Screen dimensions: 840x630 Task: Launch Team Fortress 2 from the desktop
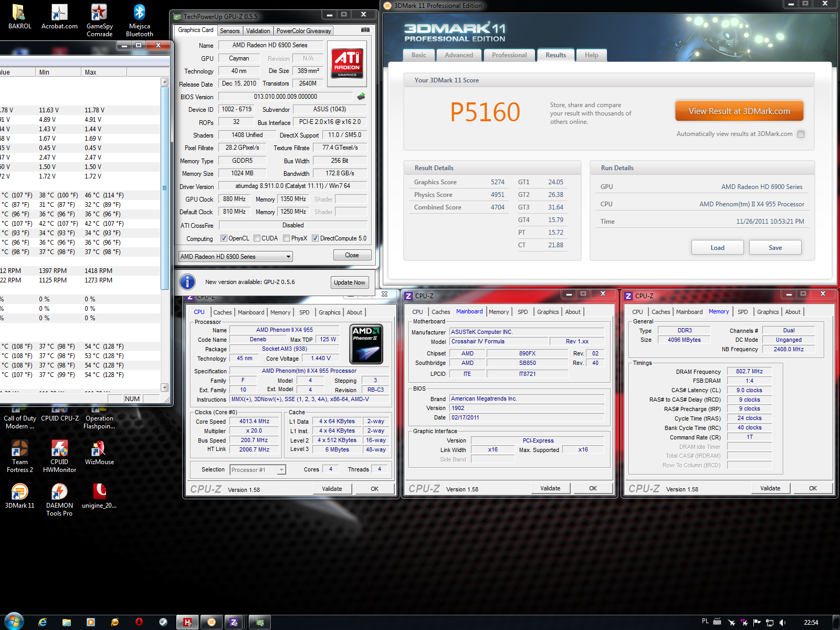click(x=19, y=455)
